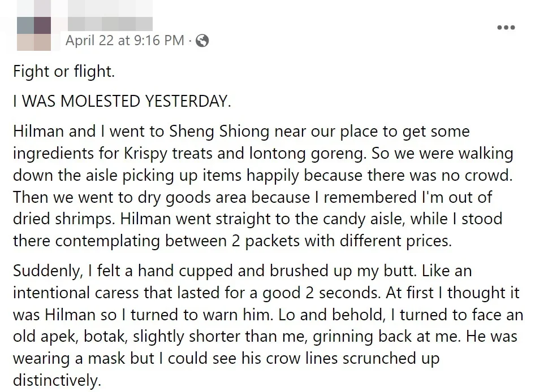This screenshot has height=392, width=535.
Task: Click the blurred author name
Action: tap(110, 24)
